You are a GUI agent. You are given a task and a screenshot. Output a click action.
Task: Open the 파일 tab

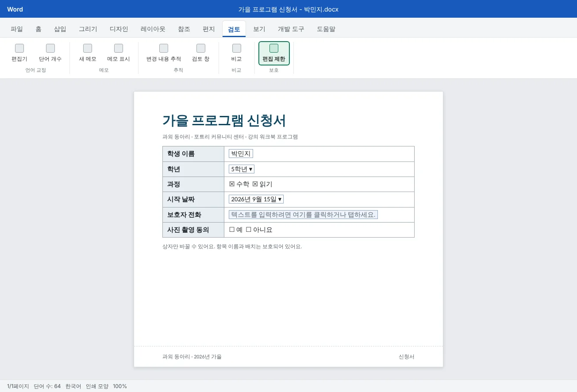click(17, 29)
